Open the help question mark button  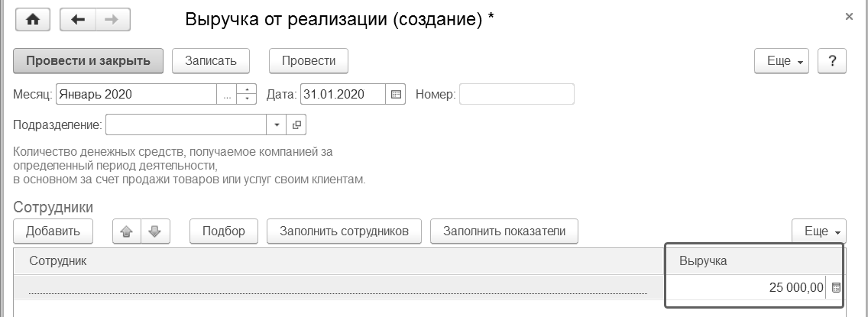click(x=832, y=61)
